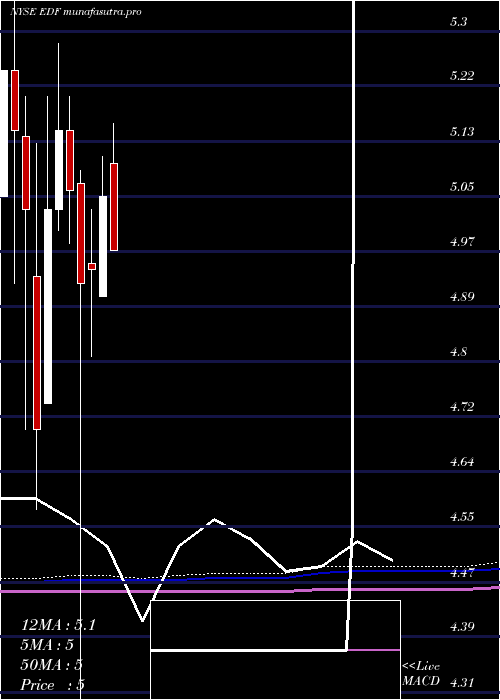Click the small red doji candlestick body
The image size is (500, 700).
(x=92, y=266)
